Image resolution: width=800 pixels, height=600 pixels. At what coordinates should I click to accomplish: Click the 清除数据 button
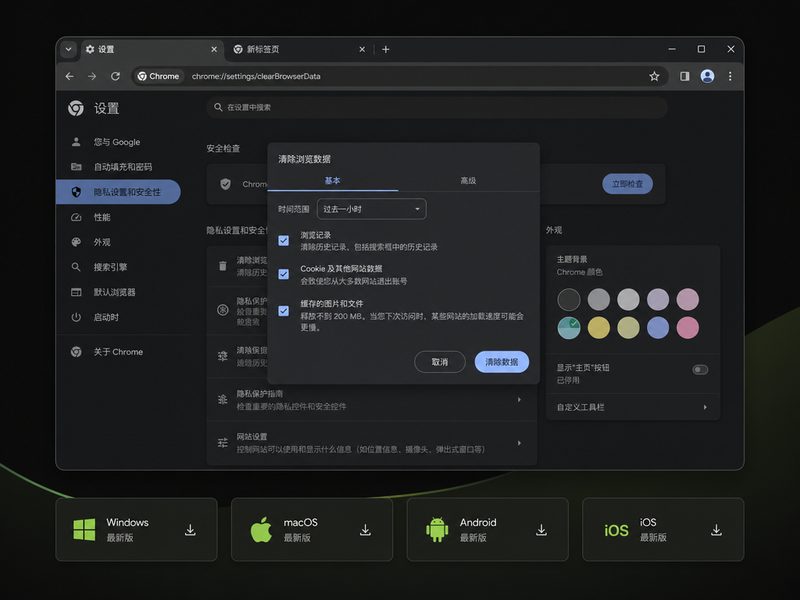coord(502,362)
